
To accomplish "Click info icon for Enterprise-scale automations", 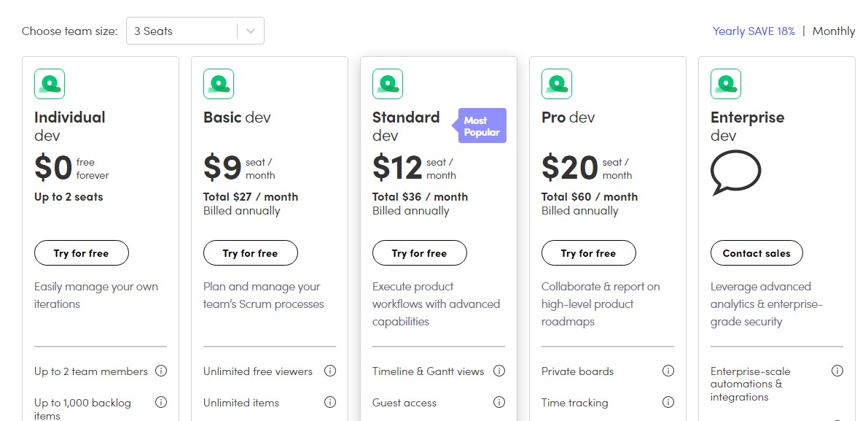I will click(837, 371).
